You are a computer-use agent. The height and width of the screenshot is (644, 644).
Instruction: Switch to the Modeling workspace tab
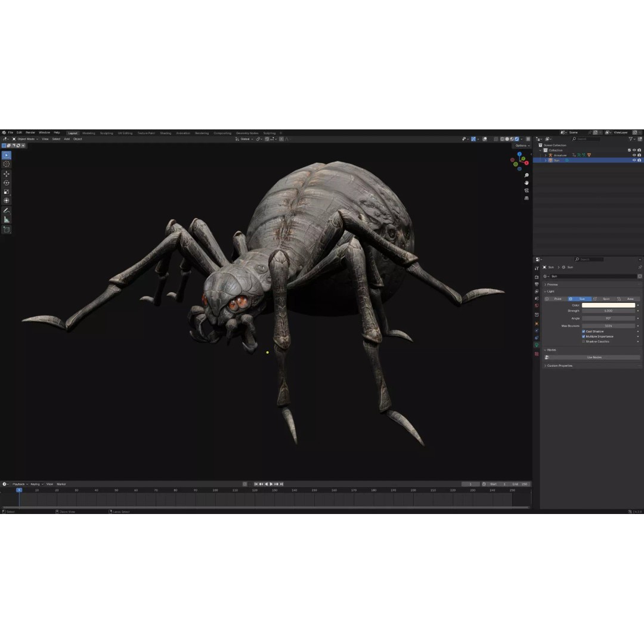[89, 133]
